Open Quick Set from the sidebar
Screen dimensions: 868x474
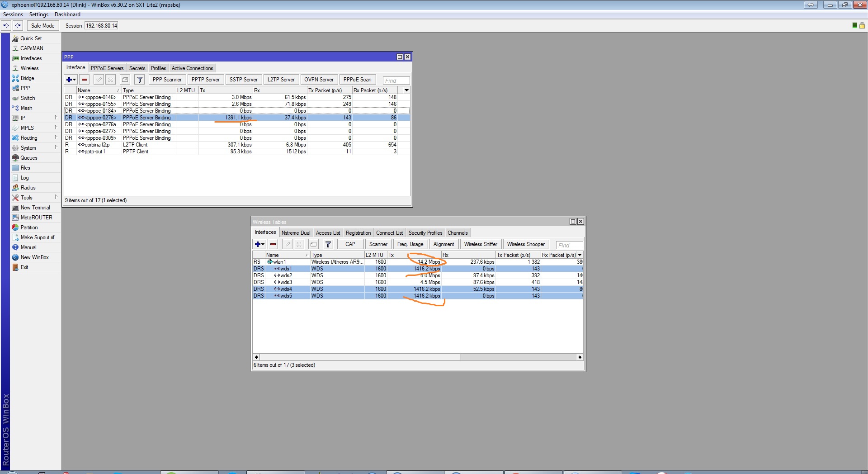point(31,38)
